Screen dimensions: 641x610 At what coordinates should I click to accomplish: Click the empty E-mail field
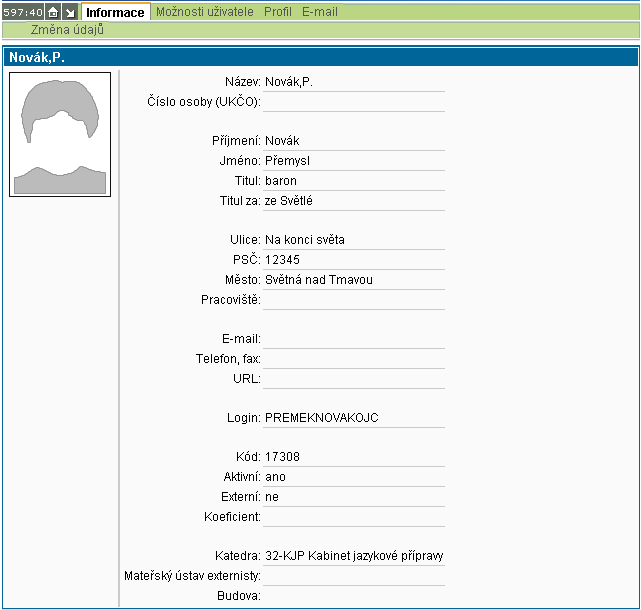[353, 339]
